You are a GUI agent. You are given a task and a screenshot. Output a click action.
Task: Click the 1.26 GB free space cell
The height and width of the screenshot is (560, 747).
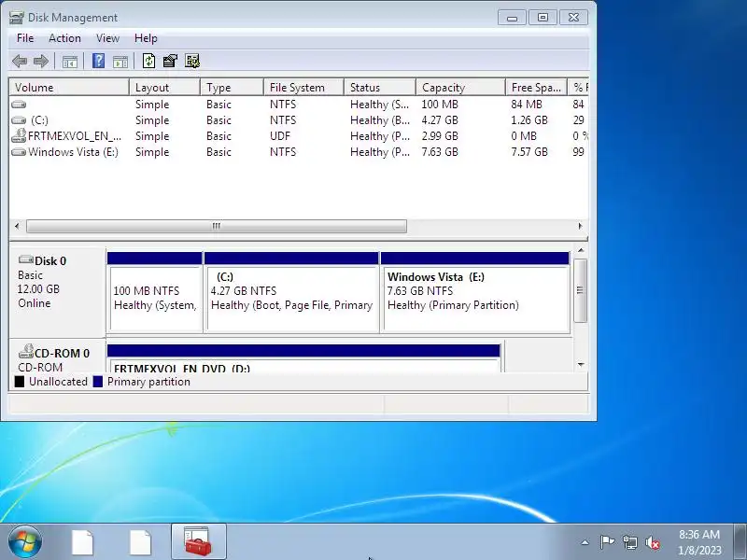529,120
